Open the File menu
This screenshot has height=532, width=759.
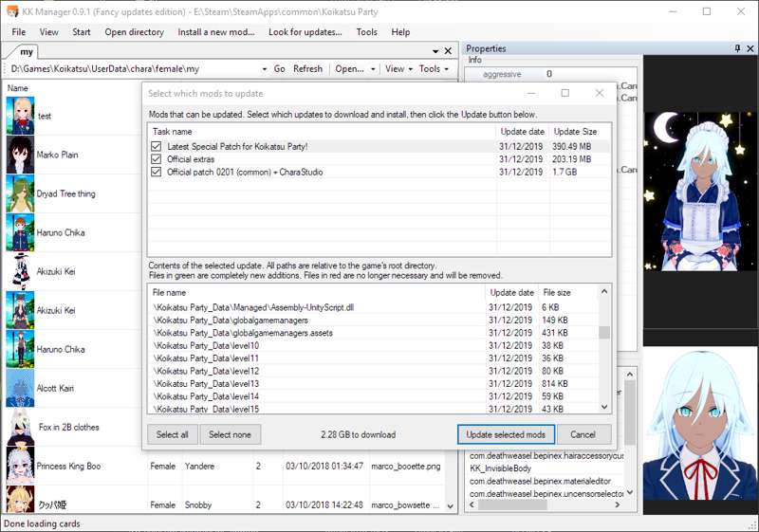tap(18, 32)
